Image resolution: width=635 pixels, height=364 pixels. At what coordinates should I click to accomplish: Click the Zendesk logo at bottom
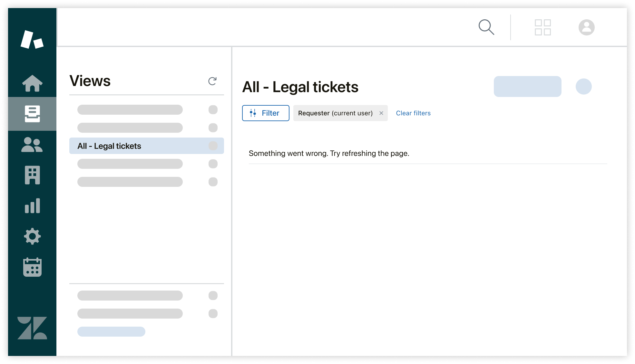[32, 328]
